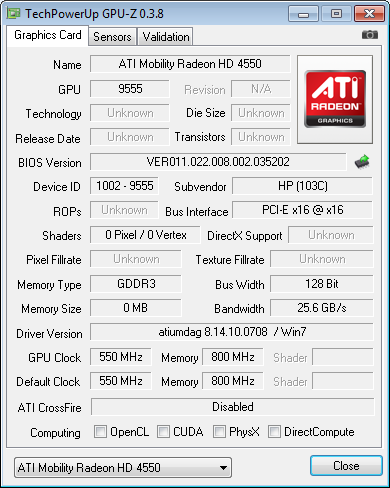This screenshot has width=390, height=488.
Task: Select the BIOS Version field value
Action: point(218,162)
